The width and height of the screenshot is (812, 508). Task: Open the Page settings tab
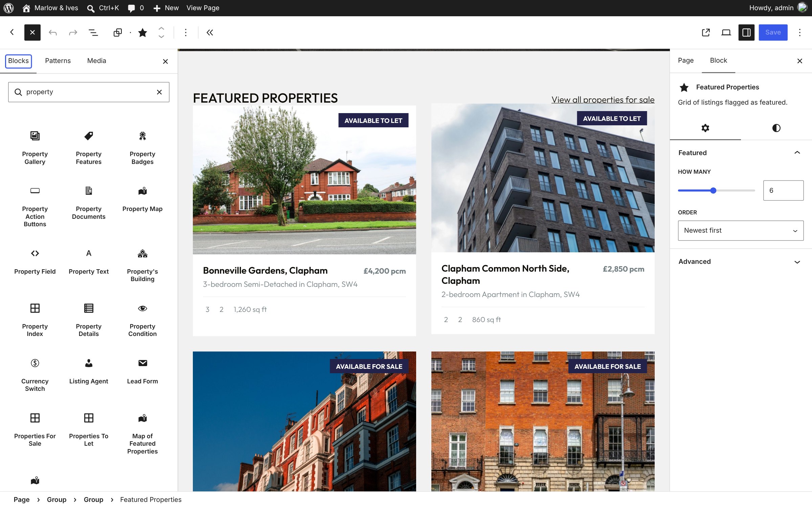click(x=685, y=61)
